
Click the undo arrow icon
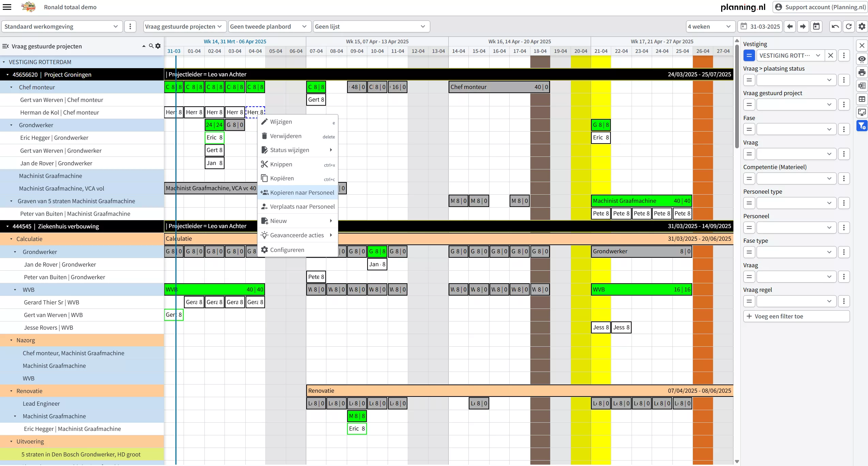pos(835,27)
